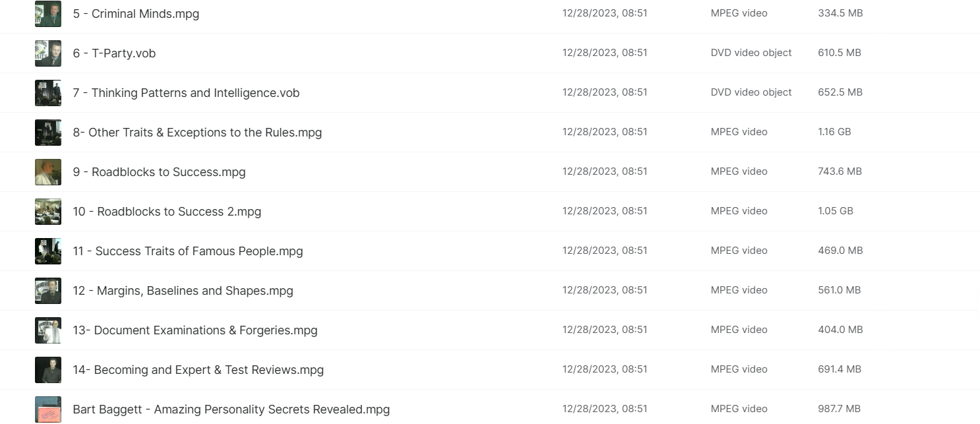
Task: Open 5 - Criminal Minds.mpg file name
Action: tap(136, 14)
